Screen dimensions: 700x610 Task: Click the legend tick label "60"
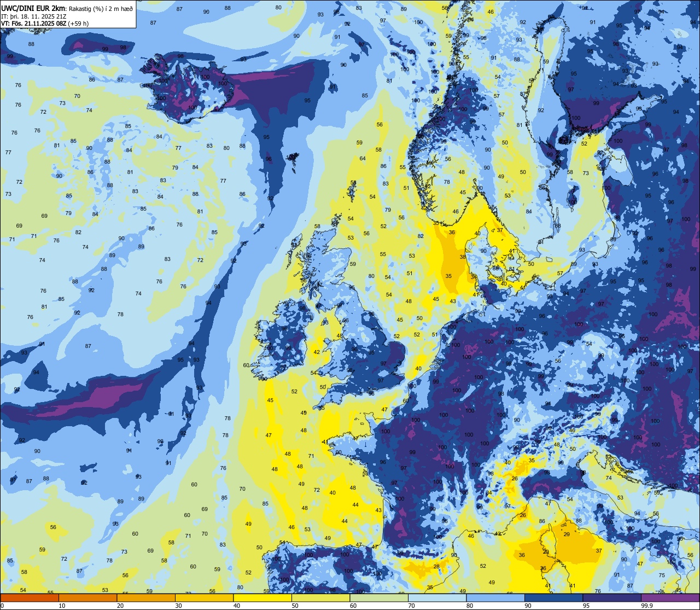(x=353, y=606)
